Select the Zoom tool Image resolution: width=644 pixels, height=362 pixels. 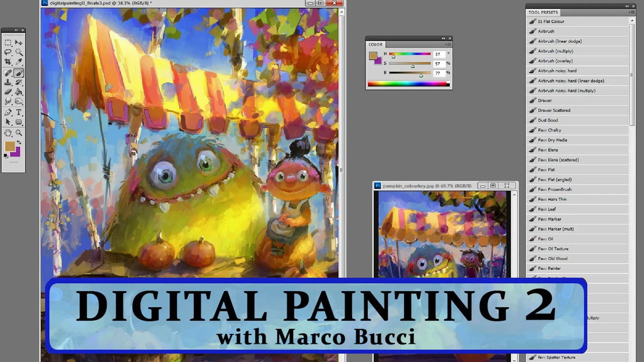point(19,133)
